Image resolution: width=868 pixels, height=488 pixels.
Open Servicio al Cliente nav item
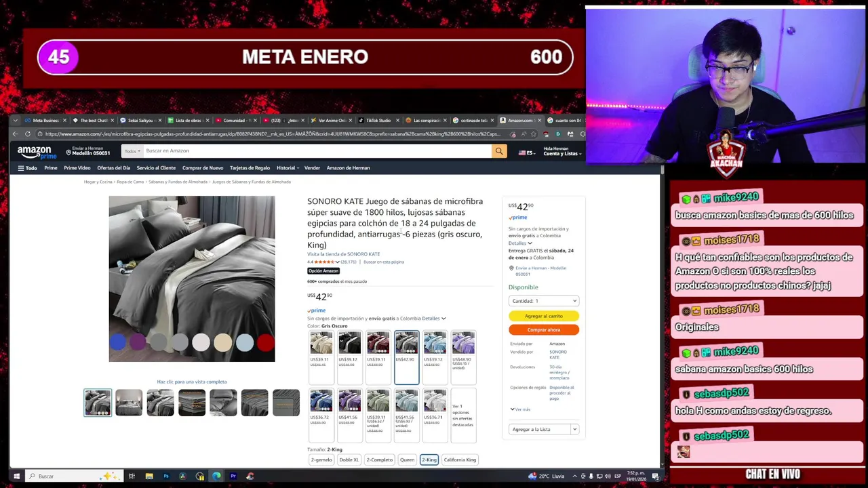pos(156,168)
